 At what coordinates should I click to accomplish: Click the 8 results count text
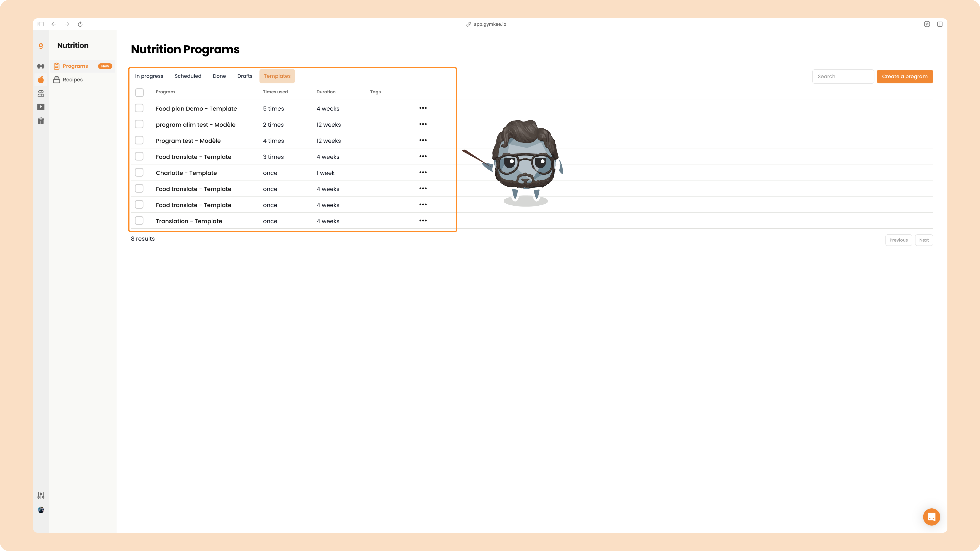coord(143,239)
